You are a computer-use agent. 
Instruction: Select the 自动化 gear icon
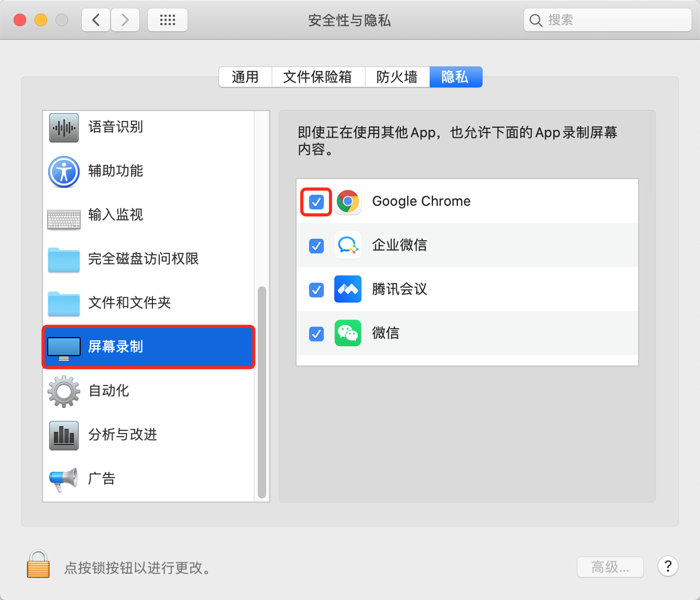tap(64, 391)
